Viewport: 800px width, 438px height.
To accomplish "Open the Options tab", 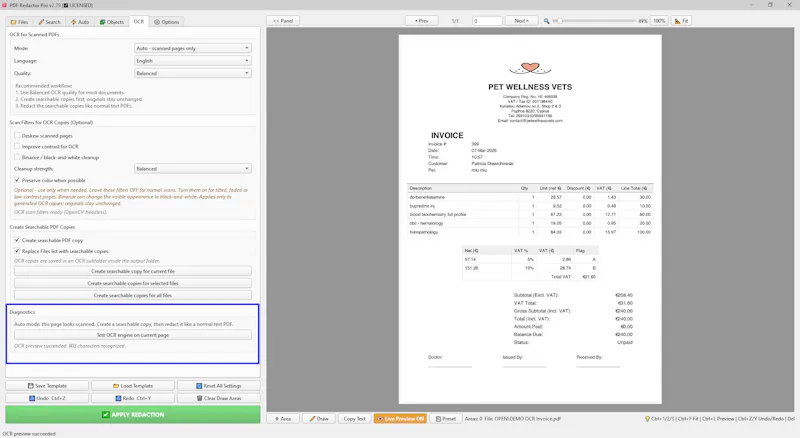I will coord(167,22).
